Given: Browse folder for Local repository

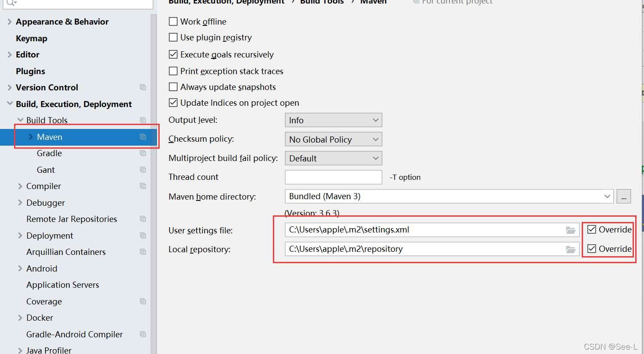Looking at the screenshot, I should click(570, 249).
